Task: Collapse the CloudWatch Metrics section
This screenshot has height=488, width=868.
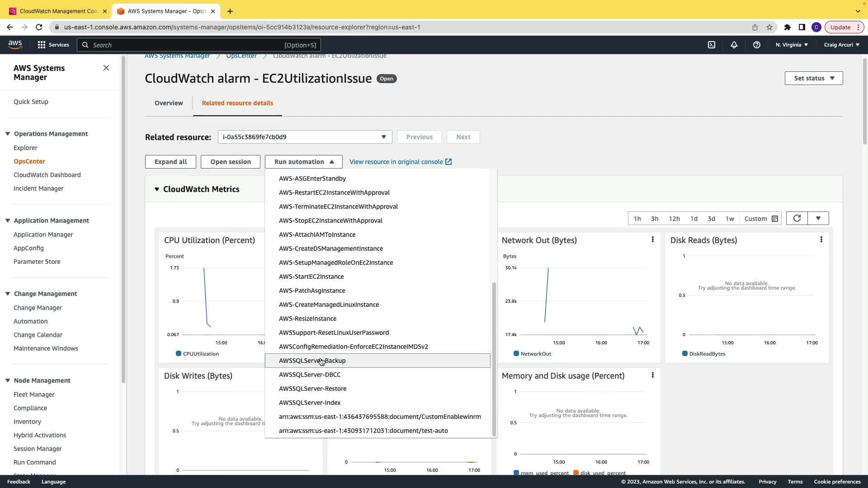Action: pyautogui.click(x=157, y=189)
